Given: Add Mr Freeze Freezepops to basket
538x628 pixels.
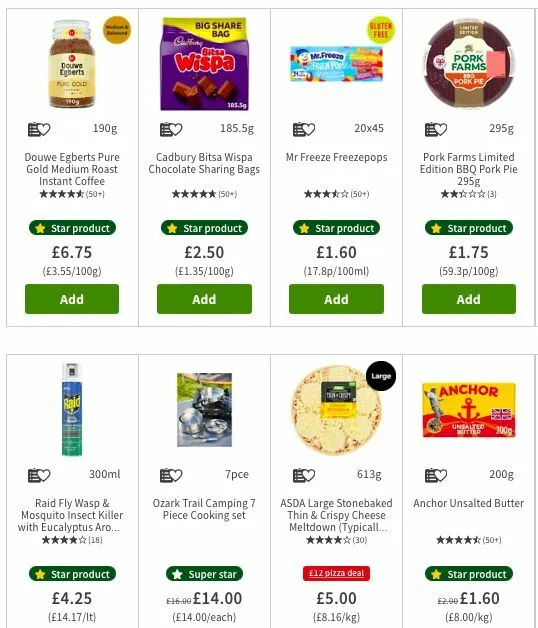Looking at the screenshot, I should click(336, 299).
